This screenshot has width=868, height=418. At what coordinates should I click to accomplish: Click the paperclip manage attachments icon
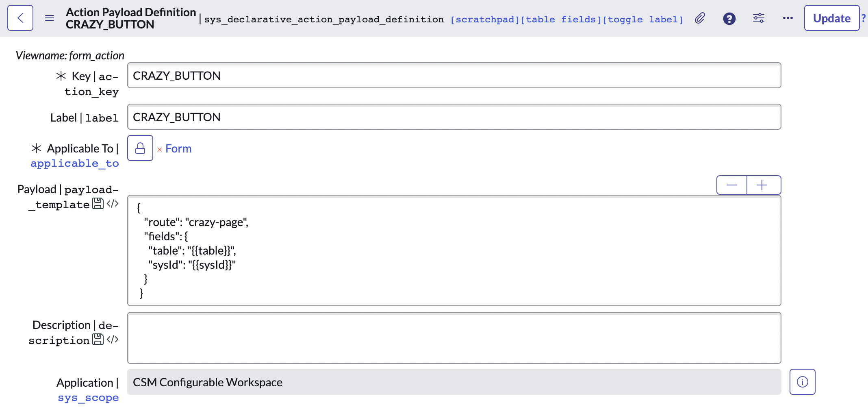tap(699, 18)
